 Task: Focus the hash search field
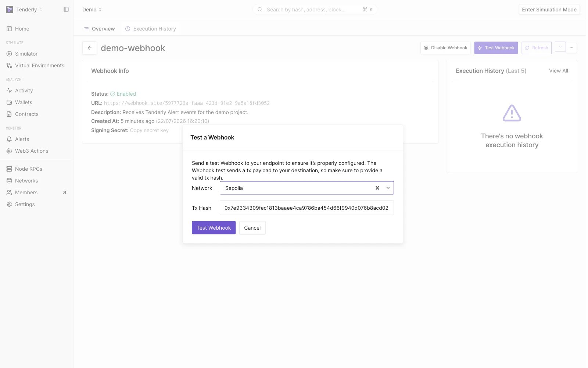click(315, 10)
